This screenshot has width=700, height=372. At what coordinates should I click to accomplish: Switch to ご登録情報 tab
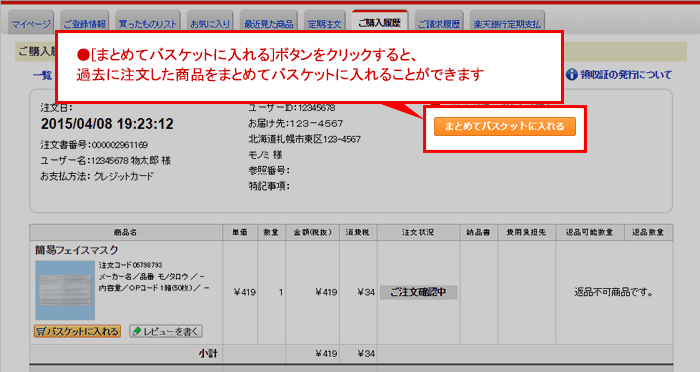(84, 23)
